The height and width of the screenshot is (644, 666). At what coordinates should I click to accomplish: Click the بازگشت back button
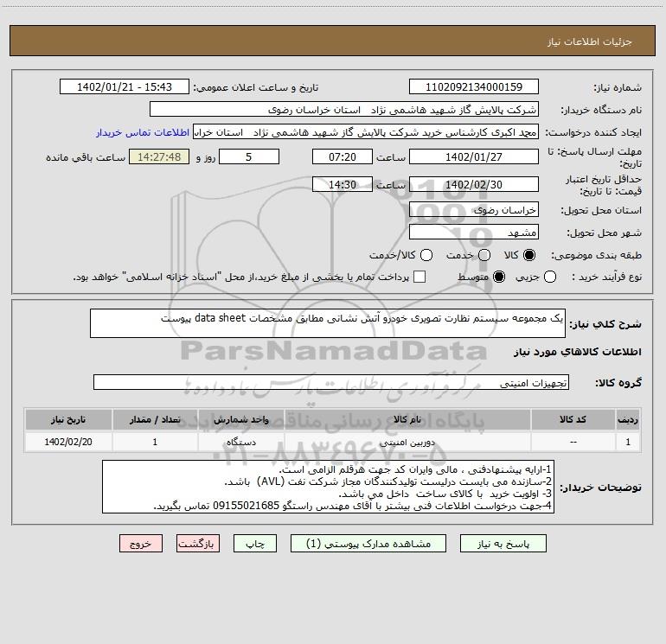197,544
